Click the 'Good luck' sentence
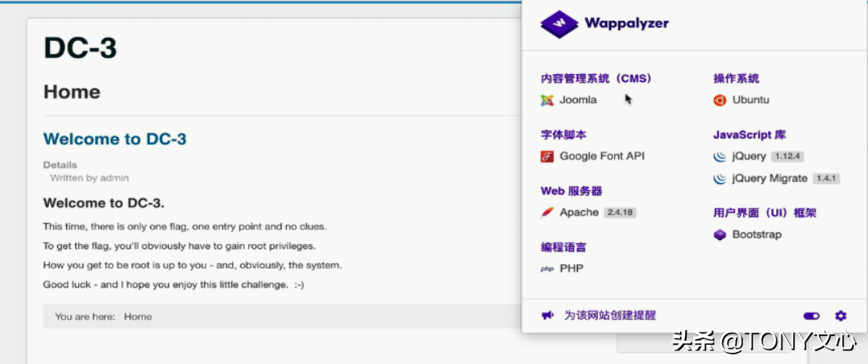Viewport: 868px width, 364px height. click(x=174, y=285)
